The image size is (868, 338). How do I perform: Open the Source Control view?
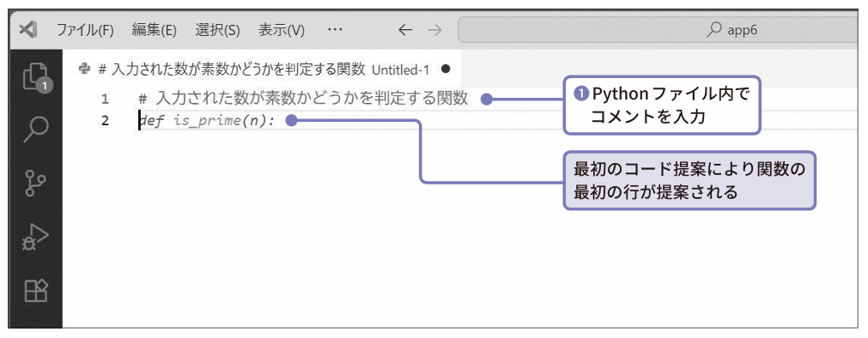point(37,183)
